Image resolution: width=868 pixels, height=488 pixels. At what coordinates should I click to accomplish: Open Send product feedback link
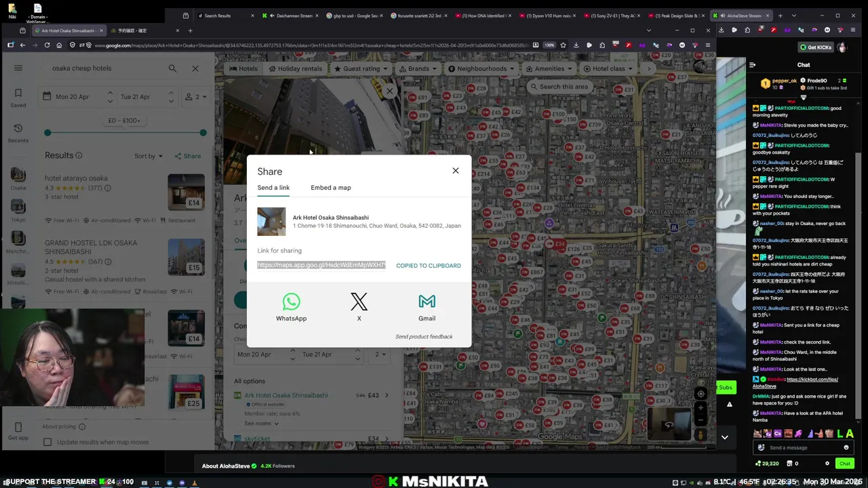(424, 337)
